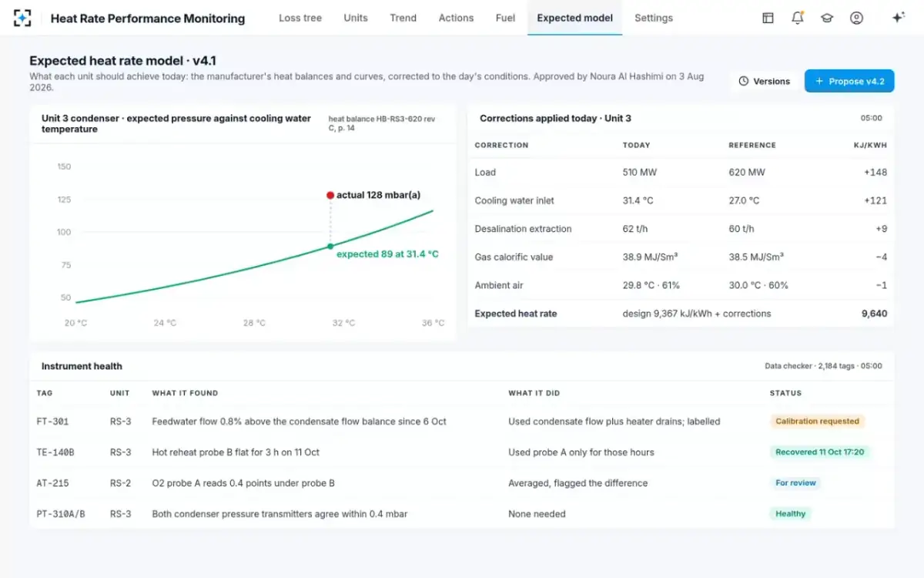Click the Recovered 11 Oct 17:20 badge
Image resolution: width=924 pixels, height=578 pixels.
pyautogui.click(x=820, y=452)
